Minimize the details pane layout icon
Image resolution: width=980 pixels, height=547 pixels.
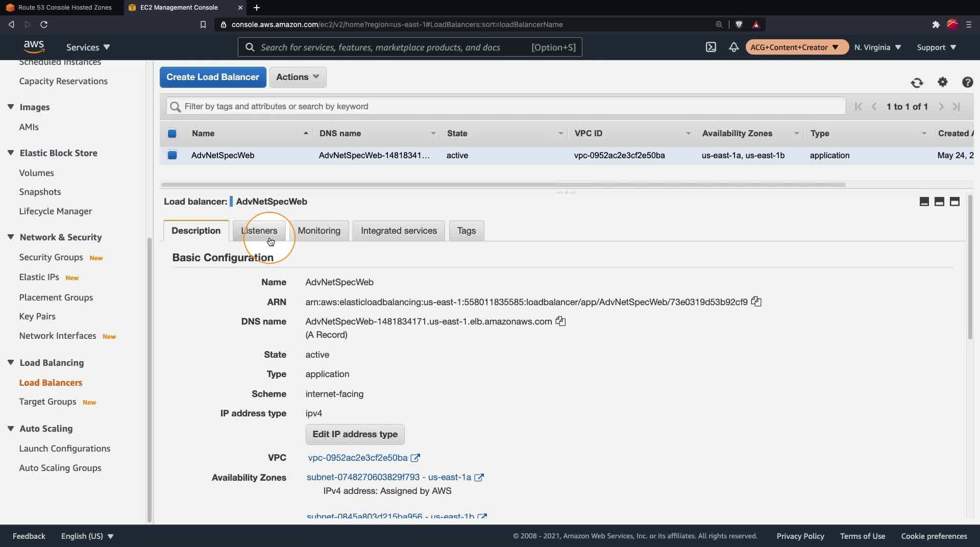click(924, 202)
